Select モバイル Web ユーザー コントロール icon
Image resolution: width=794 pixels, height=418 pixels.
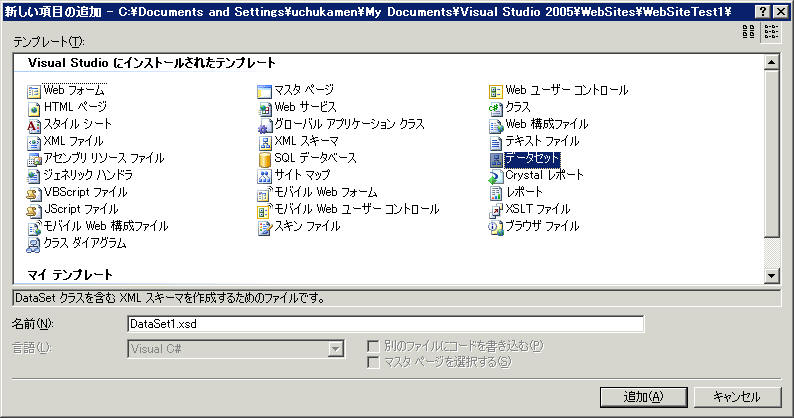264,210
